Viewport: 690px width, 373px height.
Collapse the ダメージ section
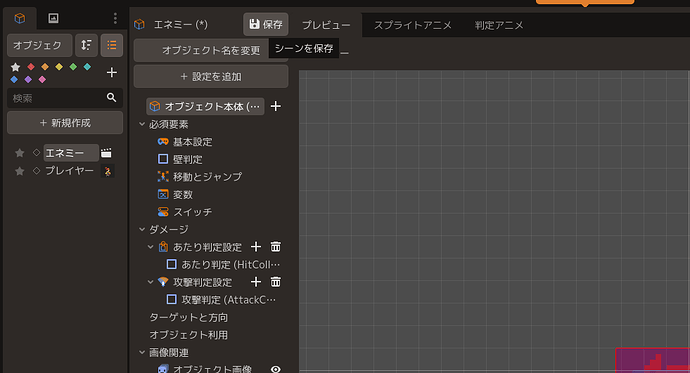142,230
